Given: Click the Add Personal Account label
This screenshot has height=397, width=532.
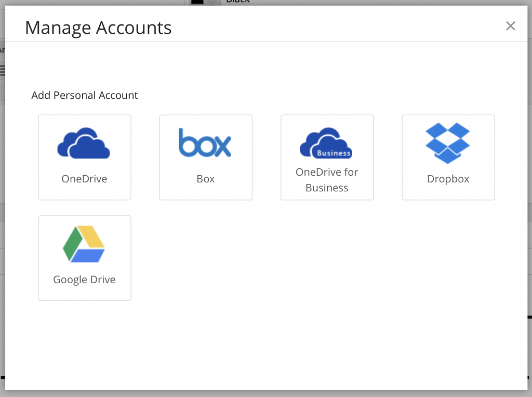Looking at the screenshot, I should click(85, 95).
